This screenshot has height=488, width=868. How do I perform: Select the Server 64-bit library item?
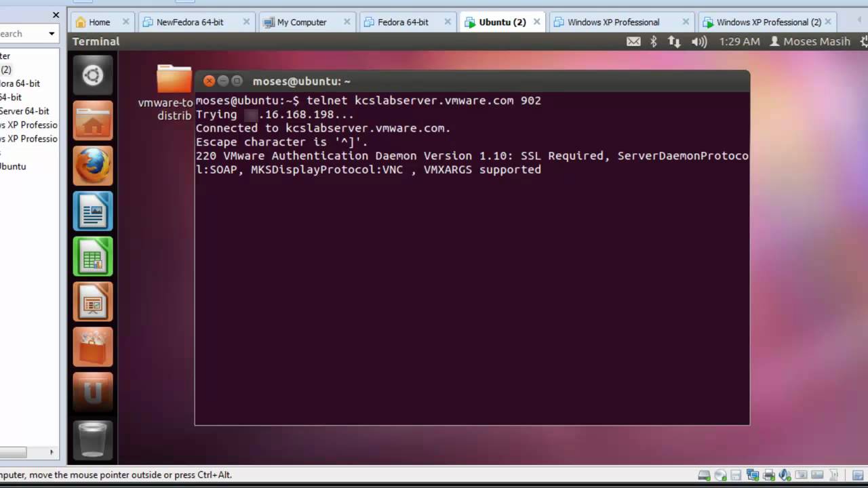coord(24,111)
